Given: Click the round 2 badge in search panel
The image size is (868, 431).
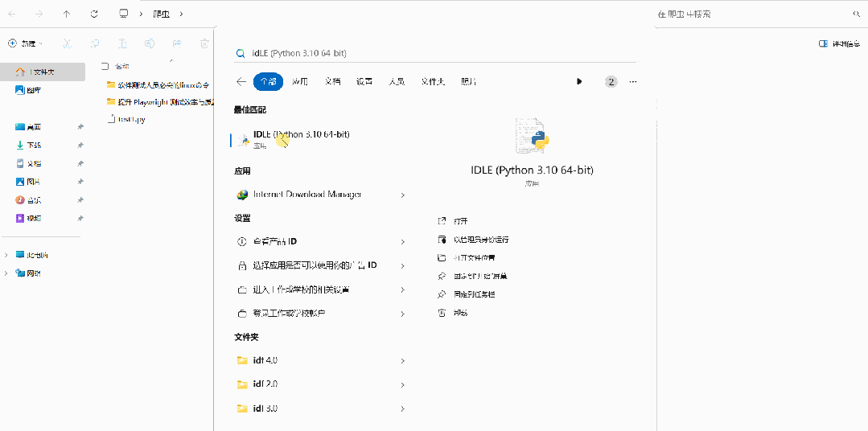Looking at the screenshot, I should pos(611,82).
